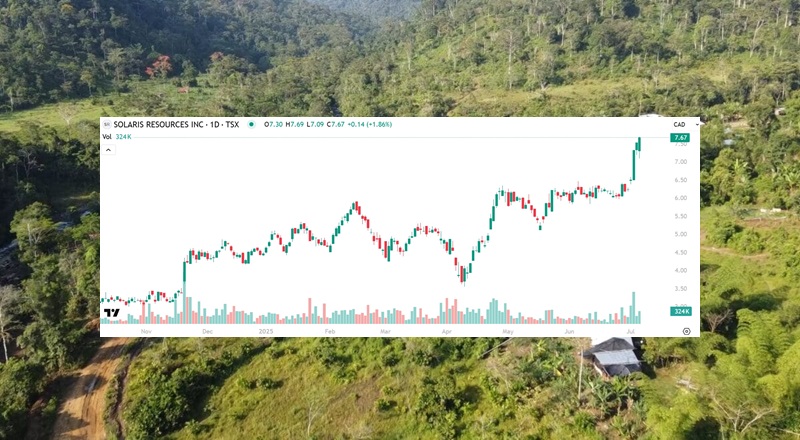
Task: Click the Jul label on the time axis
Action: [x=631, y=331]
